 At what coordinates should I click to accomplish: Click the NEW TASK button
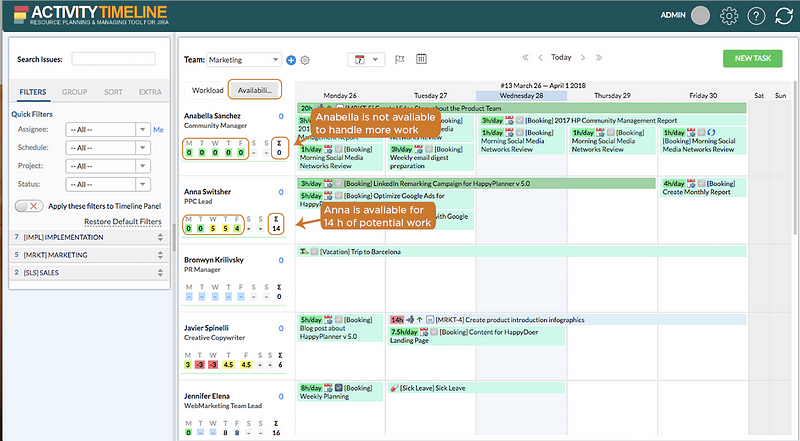[x=753, y=58]
